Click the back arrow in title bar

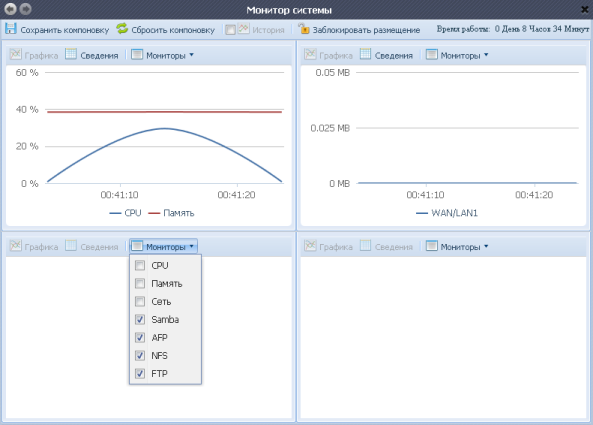point(10,9)
